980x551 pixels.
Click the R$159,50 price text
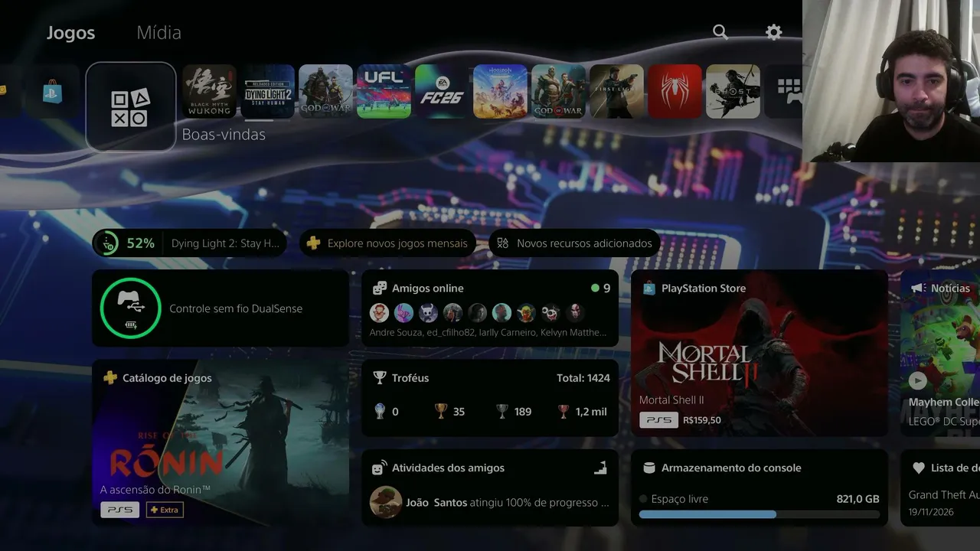702,420
